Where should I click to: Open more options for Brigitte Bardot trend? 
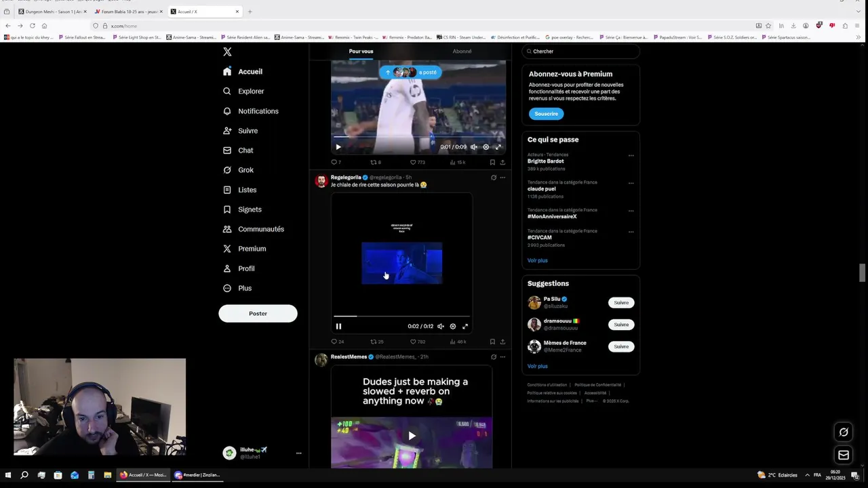click(x=631, y=155)
